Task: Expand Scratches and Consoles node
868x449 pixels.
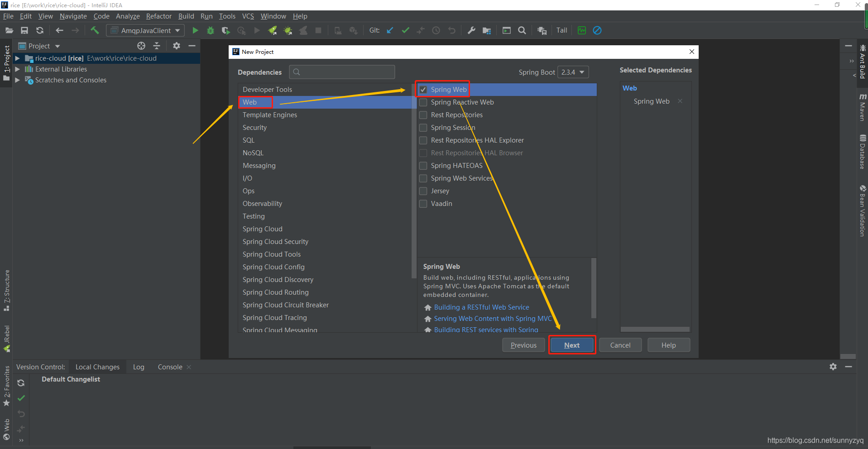Action: 17,80
